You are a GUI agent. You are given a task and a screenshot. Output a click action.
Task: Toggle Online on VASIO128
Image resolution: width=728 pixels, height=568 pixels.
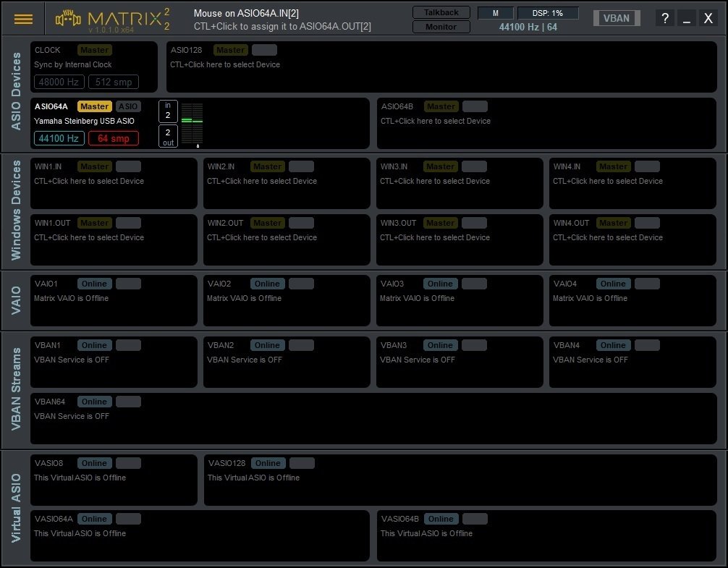(268, 463)
